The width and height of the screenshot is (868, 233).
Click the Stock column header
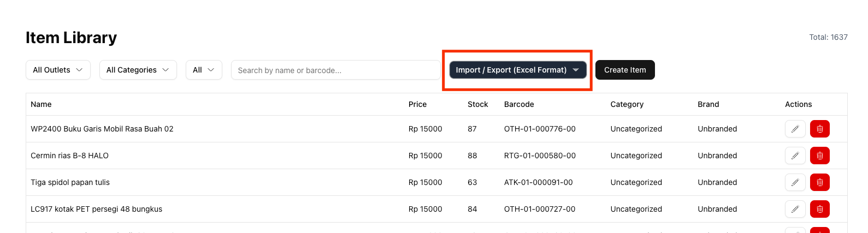[x=477, y=104]
